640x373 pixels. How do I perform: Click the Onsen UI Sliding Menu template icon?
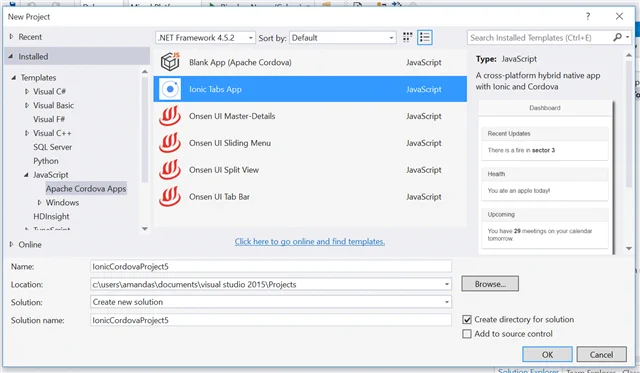click(x=170, y=143)
